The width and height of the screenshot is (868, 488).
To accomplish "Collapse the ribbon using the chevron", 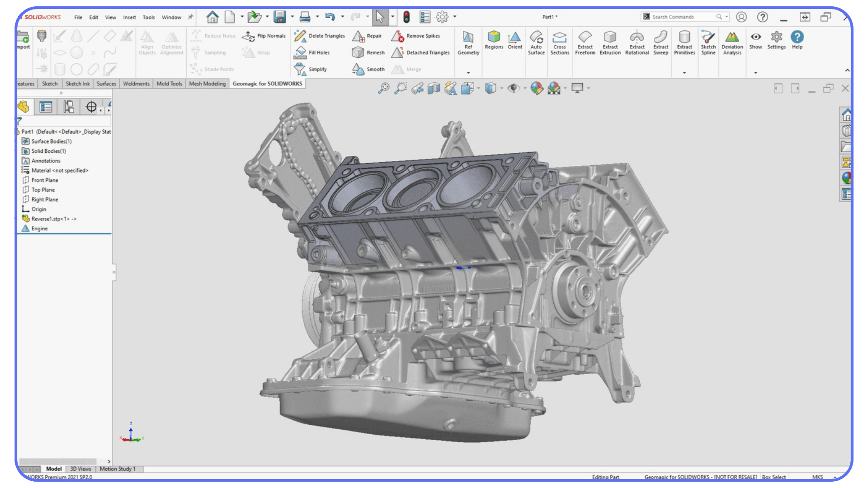I will point(847,70).
